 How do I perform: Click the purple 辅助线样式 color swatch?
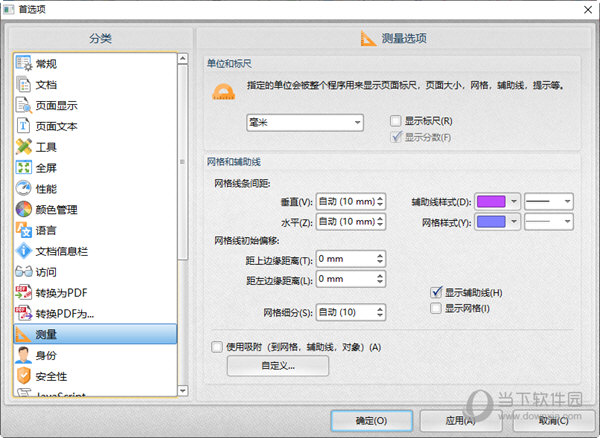[x=491, y=201]
